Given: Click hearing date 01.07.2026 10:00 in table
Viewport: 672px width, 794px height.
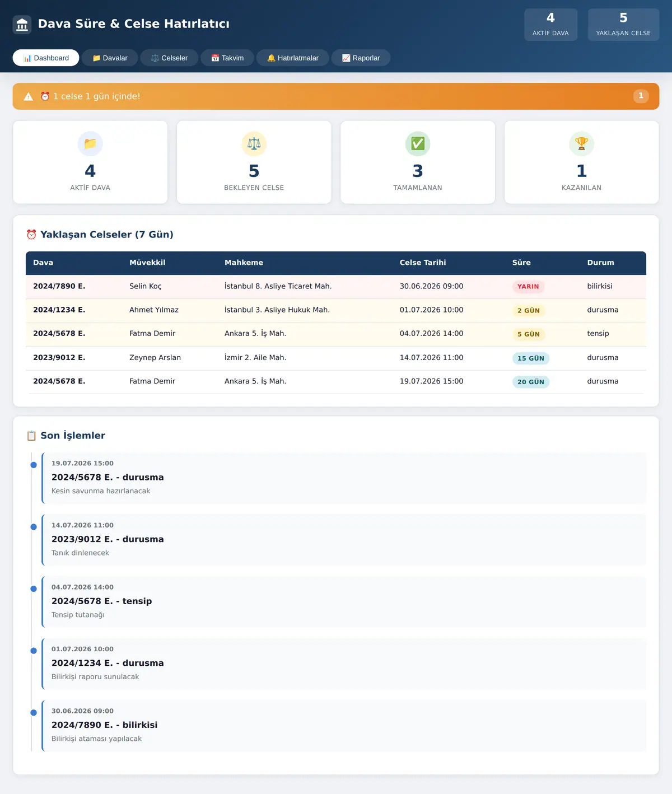Looking at the screenshot, I should pyautogui.click(x=432, y=310).
